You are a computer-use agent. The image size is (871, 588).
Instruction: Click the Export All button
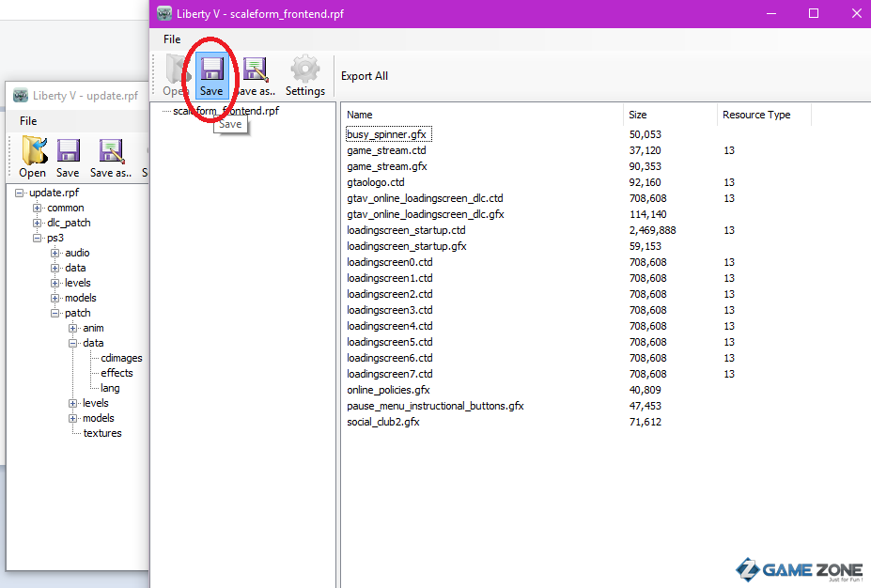click(x=365, y=76)
